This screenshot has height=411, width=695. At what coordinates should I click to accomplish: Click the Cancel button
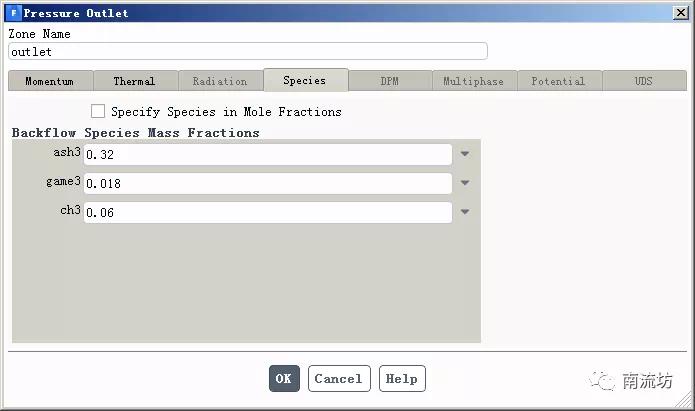pos(339,378)
